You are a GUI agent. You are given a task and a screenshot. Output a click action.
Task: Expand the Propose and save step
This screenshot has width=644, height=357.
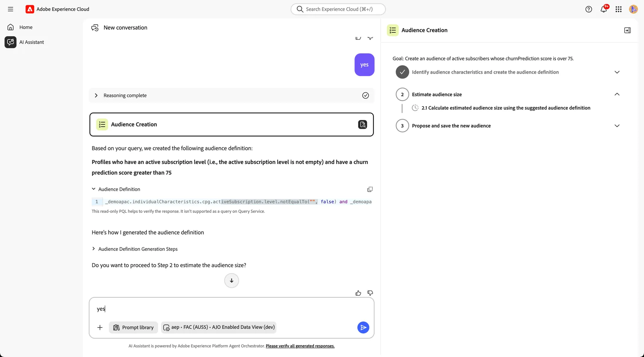click(617, 126)
